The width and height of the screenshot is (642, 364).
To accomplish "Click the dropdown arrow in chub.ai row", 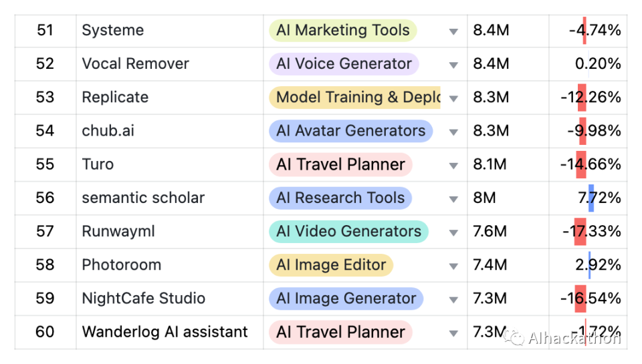I will click(x=453, y=132).
